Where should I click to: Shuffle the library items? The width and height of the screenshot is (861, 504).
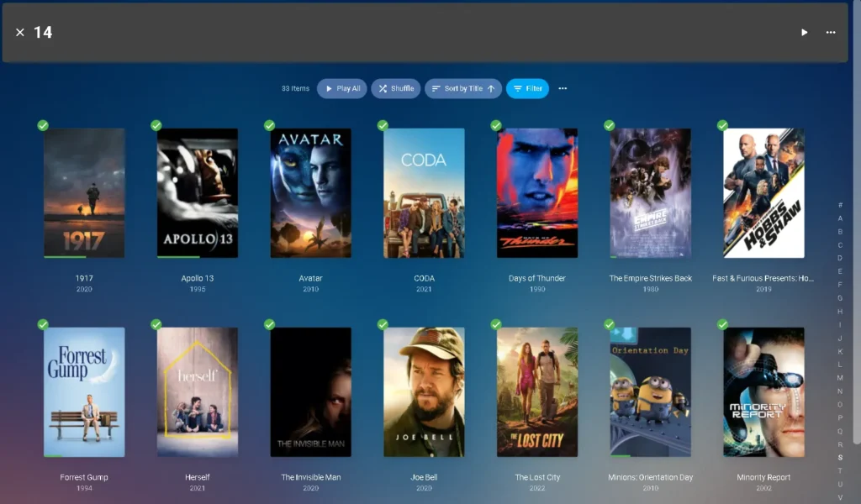coord(396,88)
